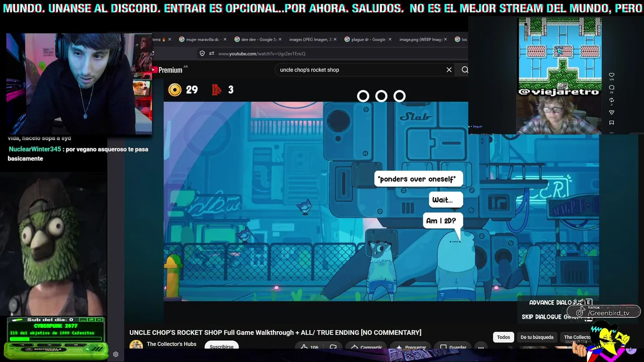
Task: Click the Cafecitos goal progress bar
Action: point(55,339)
